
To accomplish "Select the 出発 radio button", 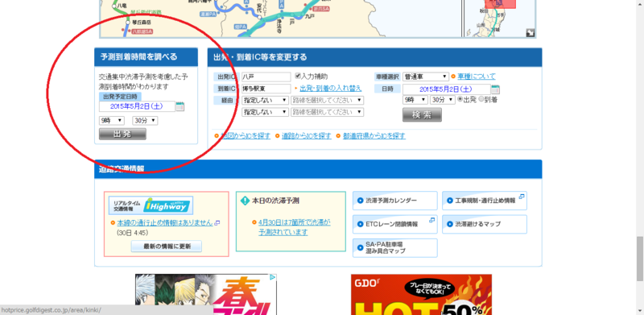I will coord(460,100).
